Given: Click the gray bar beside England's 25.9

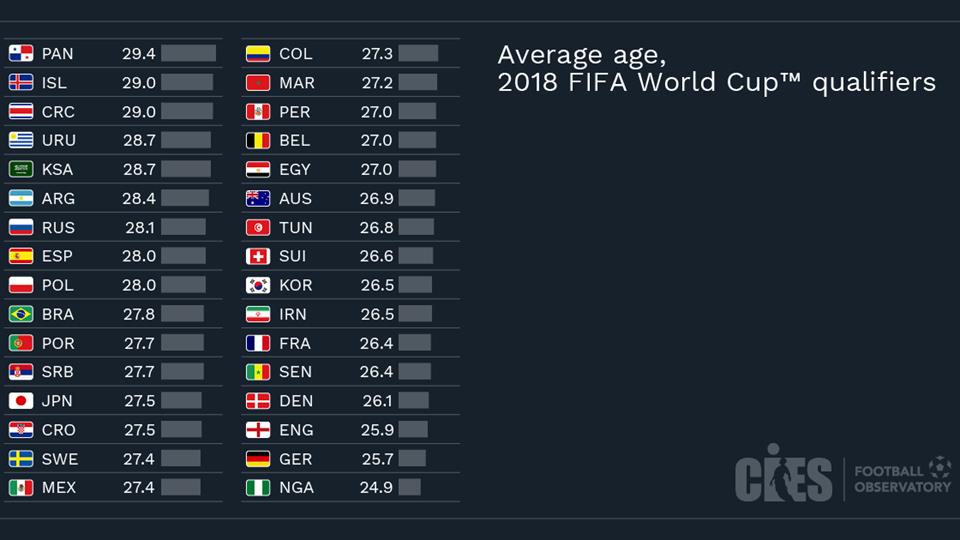Looking at the screenshot, I should (x=412, y=430).
